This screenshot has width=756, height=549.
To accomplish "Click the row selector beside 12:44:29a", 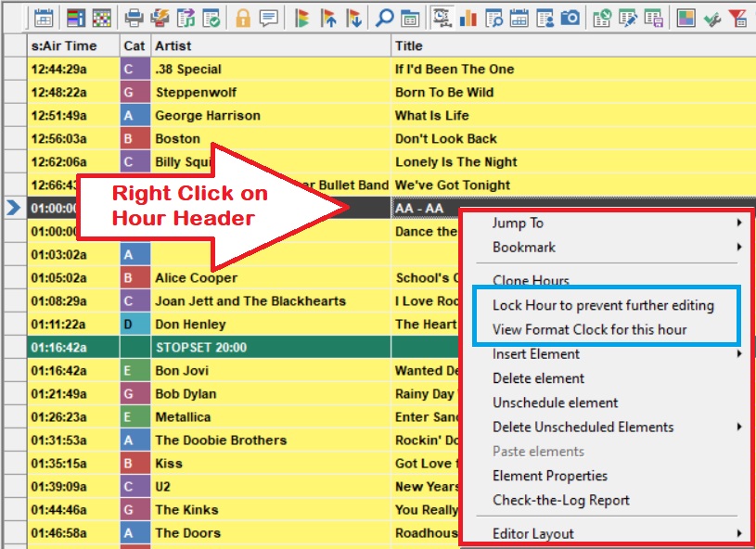I will 15,69.
